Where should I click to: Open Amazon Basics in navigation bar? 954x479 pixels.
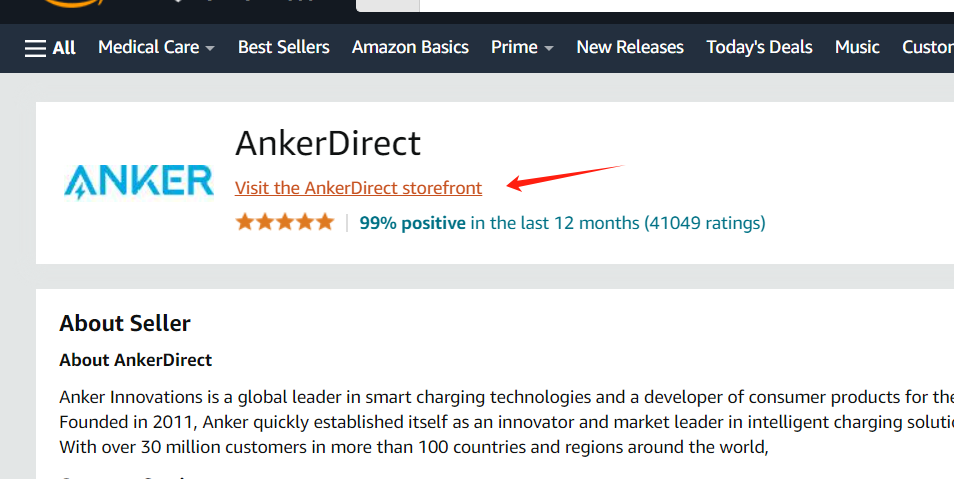[410, 47]
